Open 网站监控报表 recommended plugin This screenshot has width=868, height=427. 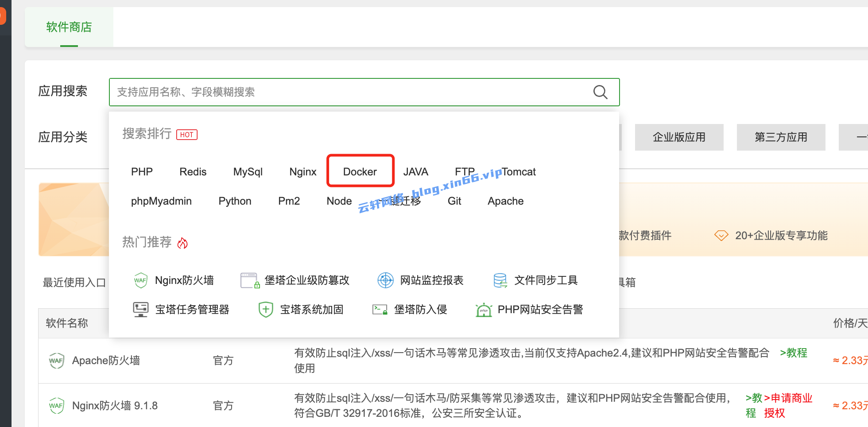tap(432, 280)
